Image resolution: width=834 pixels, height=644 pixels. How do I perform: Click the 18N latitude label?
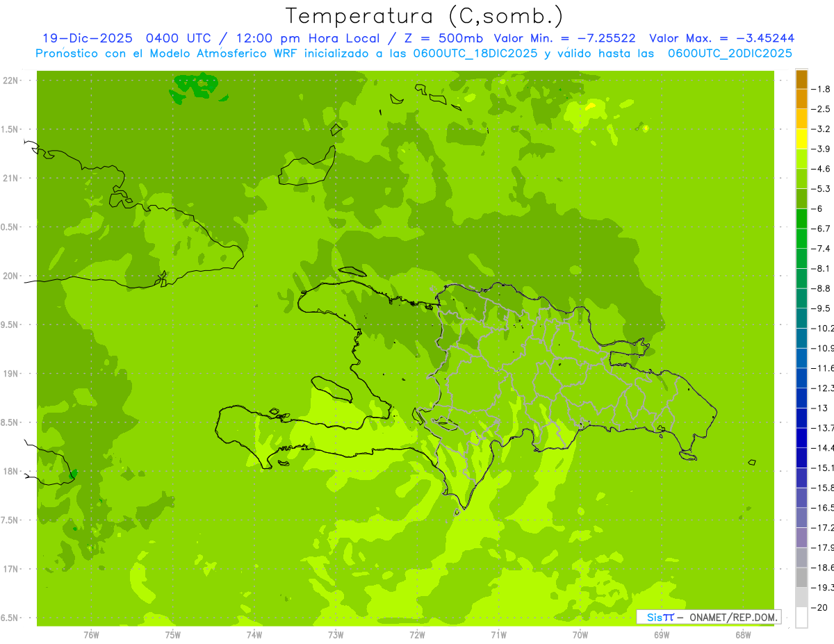10,471
